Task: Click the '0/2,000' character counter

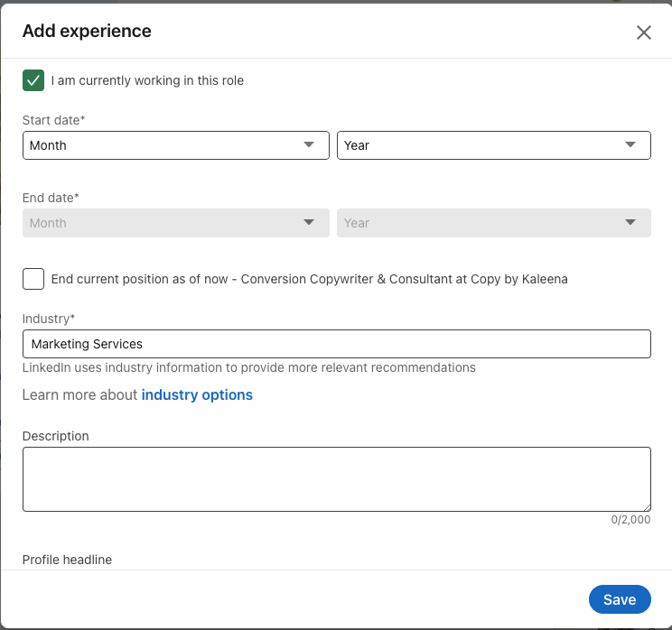Action: pos(630,520)
